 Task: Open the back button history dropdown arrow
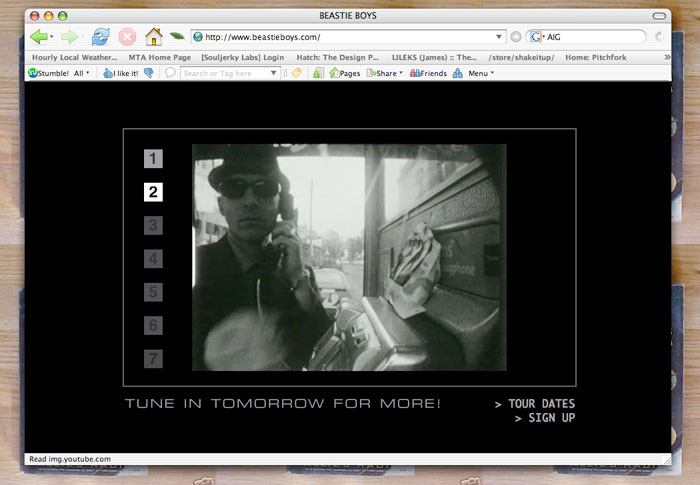click(52, 37)
